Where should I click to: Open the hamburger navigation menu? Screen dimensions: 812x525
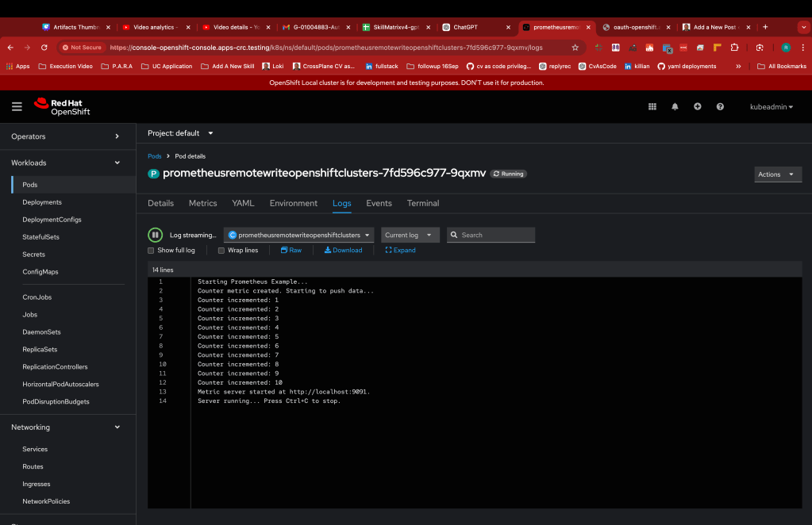17,106
